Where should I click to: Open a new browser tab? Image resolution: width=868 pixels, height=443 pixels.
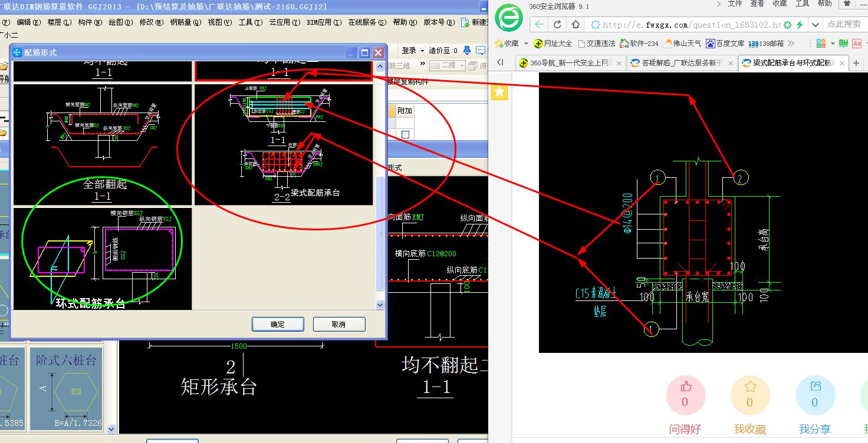(x=857, y=63)
